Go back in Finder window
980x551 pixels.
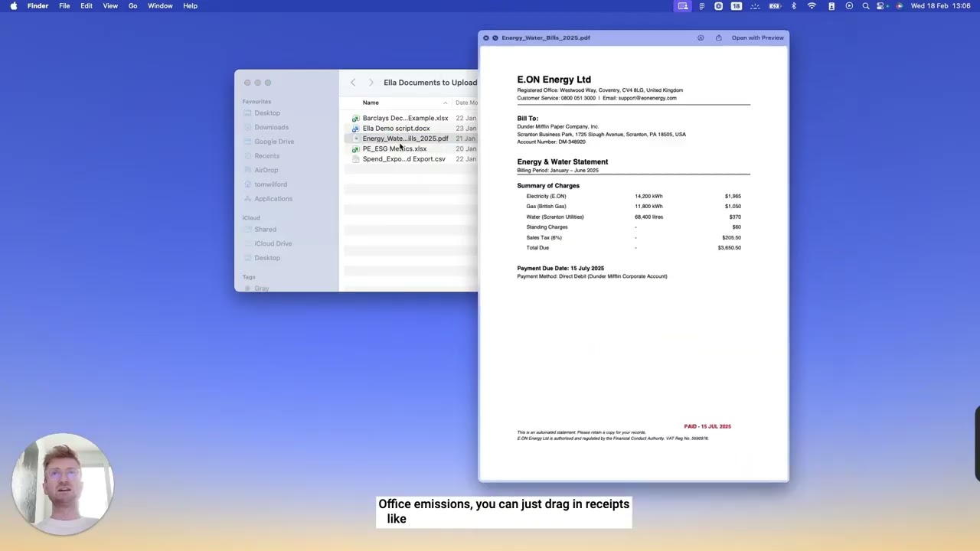coord(353,83)
